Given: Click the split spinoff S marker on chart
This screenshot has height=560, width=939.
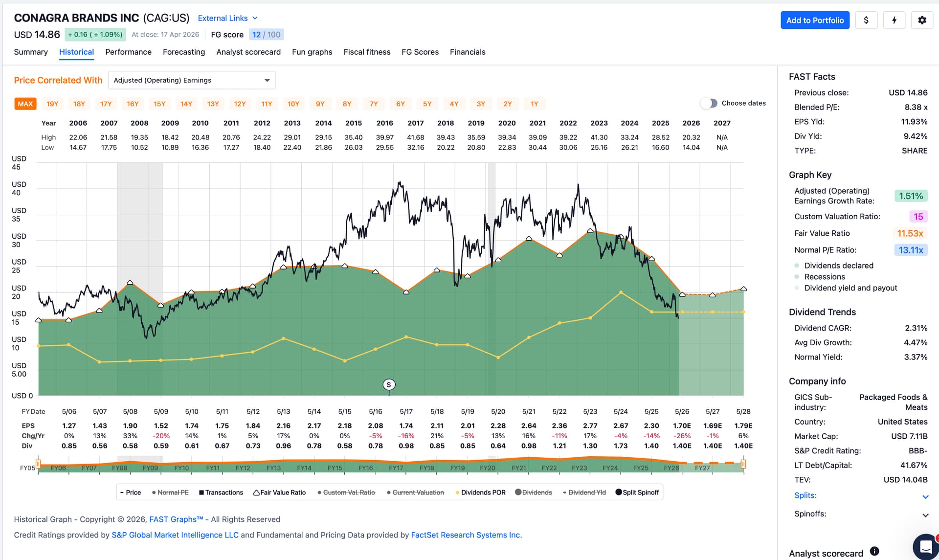Looking at the screenshot, I should click(x=389, y=385).
